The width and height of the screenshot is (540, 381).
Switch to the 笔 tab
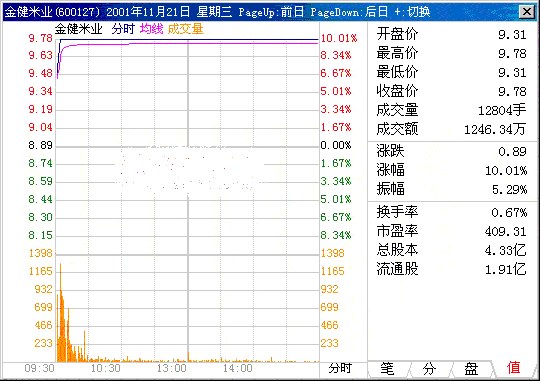click(x=388, y=369)
